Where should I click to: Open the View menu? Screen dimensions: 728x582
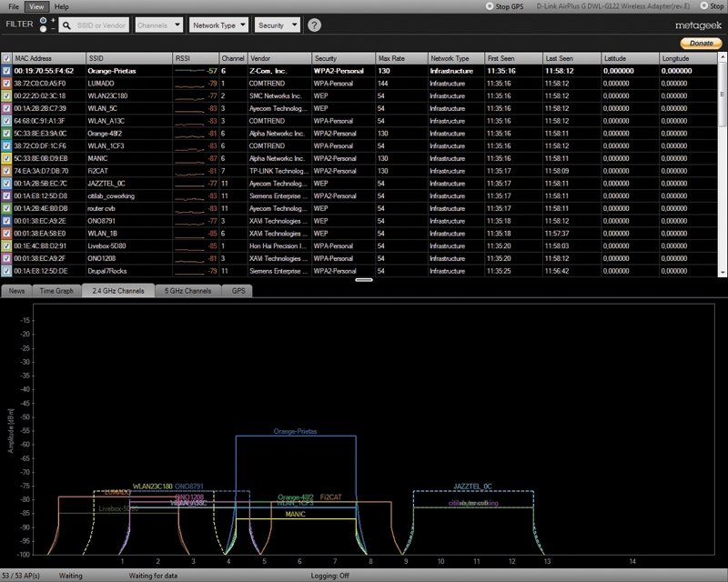36,6
